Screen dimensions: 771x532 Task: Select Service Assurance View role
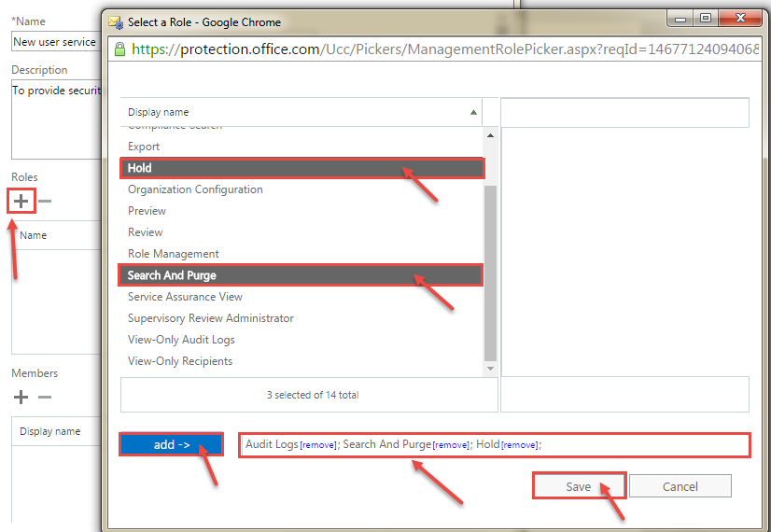301,297
